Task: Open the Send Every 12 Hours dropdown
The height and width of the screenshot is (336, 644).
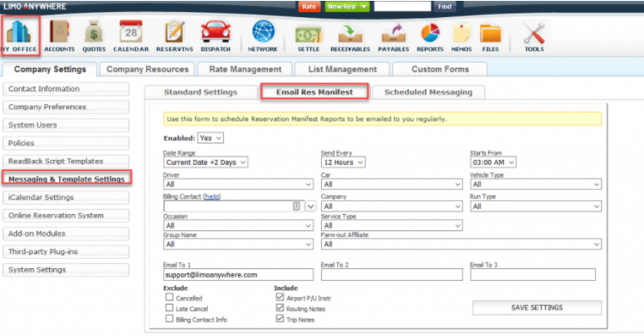Action: pyautogui.click(x=343, y=162)
